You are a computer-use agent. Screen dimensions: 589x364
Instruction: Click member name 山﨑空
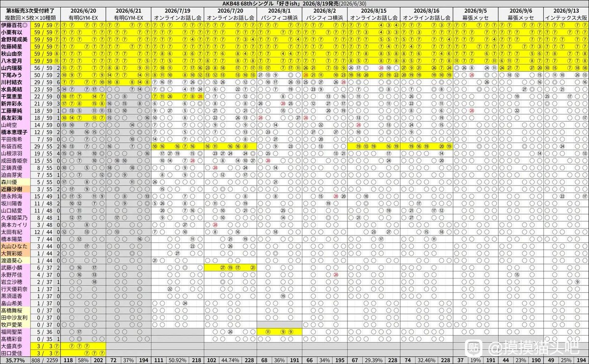[x=10, y=126]
